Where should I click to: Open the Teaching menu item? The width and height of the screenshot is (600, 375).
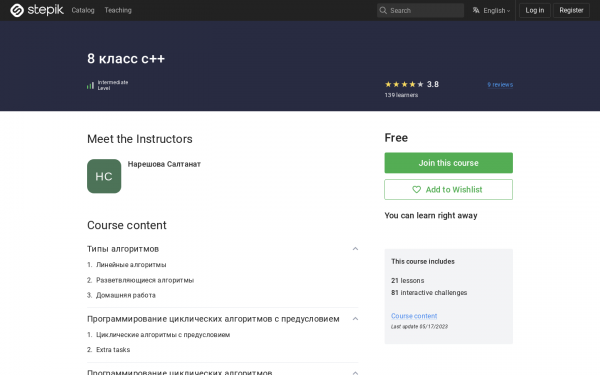click(118, 10)
